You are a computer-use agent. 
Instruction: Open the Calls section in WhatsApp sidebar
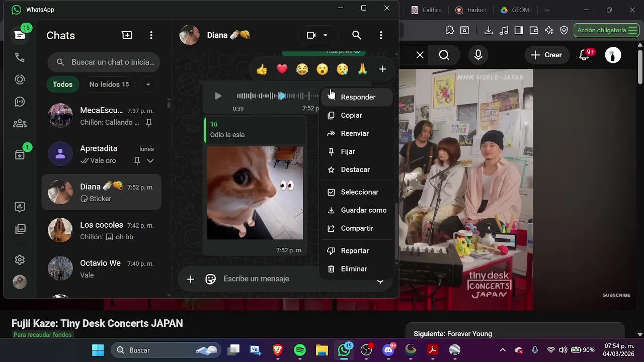pyautogui.click(x=20, y=58)
